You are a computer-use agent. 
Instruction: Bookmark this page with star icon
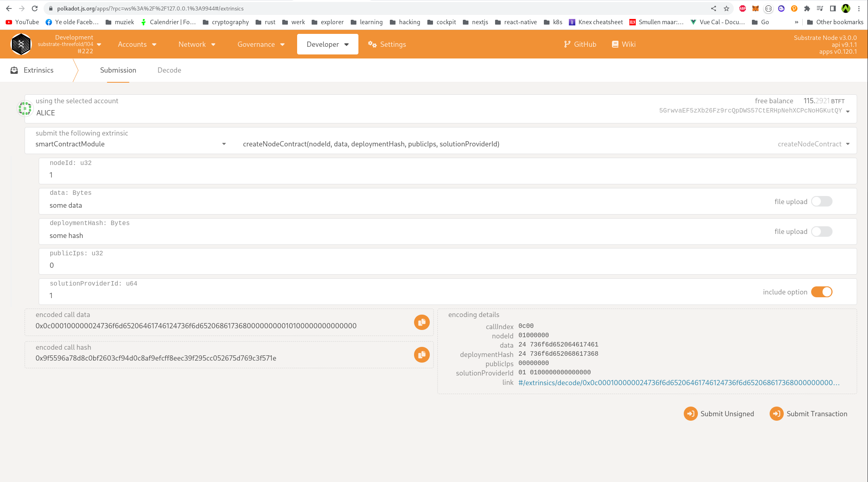pos(726,8)
